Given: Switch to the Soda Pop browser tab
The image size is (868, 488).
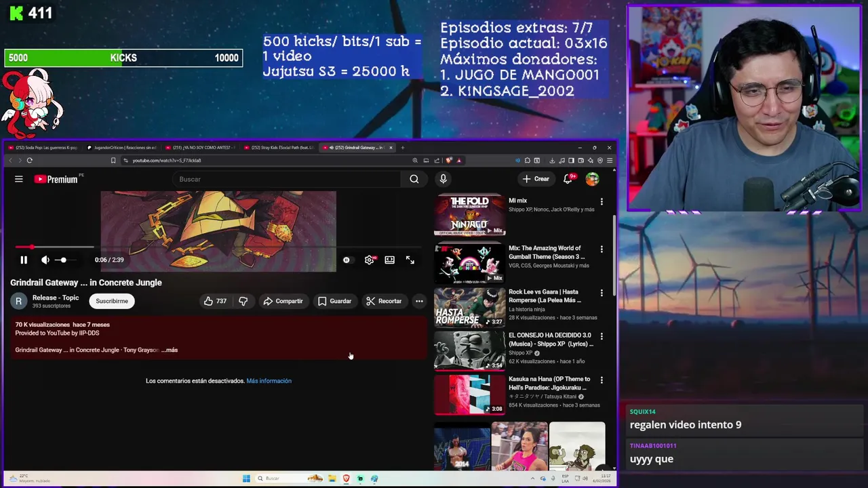Looking at the screenshot, I should (43, 147).
